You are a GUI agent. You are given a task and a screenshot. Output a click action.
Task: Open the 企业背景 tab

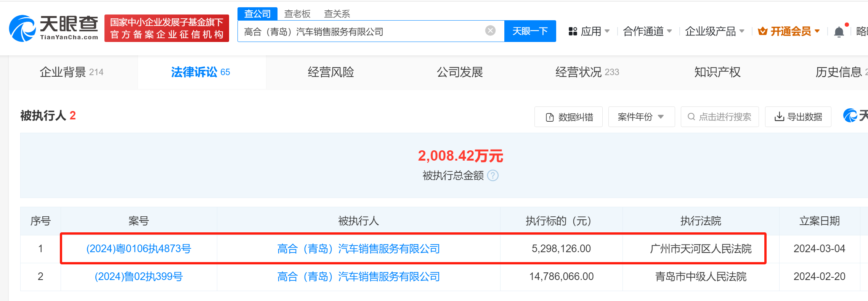pos(72,72)
